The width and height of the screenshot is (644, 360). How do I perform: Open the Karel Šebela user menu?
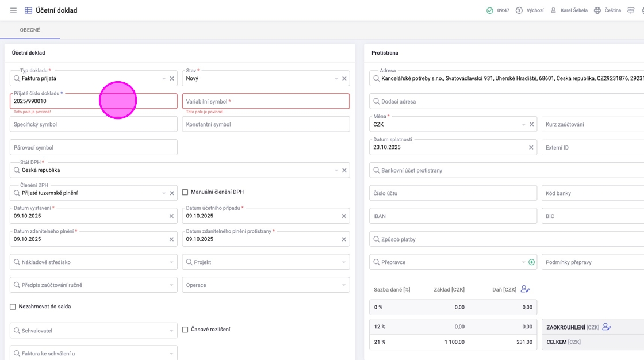(569, 10)
